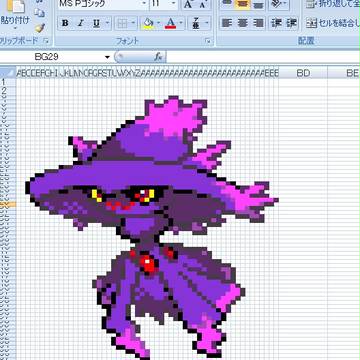Select column header BD
This screenshot has width=360, height=360.
[303, 73]
